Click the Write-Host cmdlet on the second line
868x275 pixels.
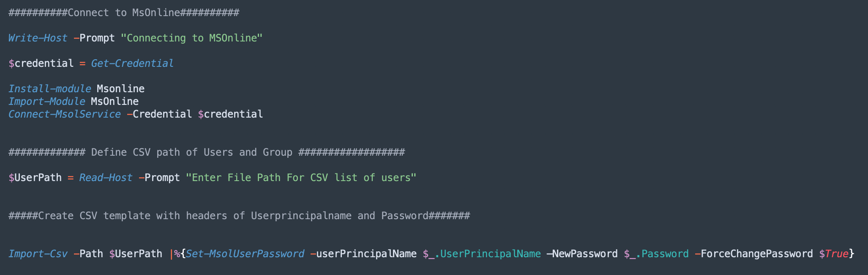(x=38, y=38)
